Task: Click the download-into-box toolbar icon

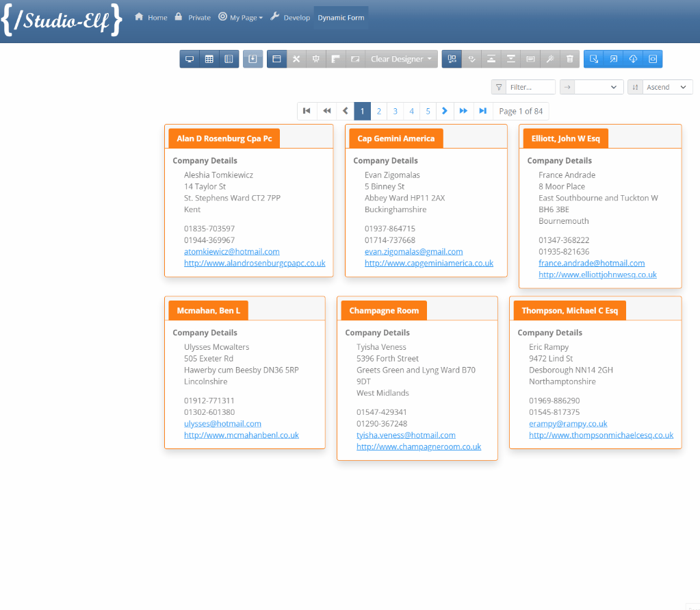Action: [x=252, y=59]
